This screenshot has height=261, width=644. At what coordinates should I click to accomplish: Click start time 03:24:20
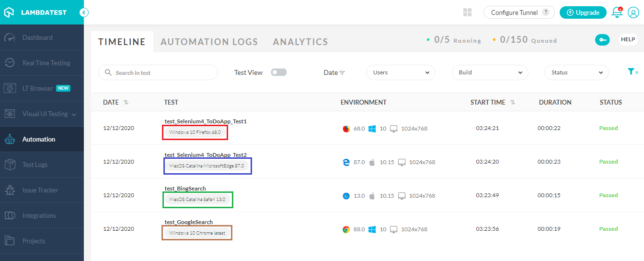tap(487, 162)
